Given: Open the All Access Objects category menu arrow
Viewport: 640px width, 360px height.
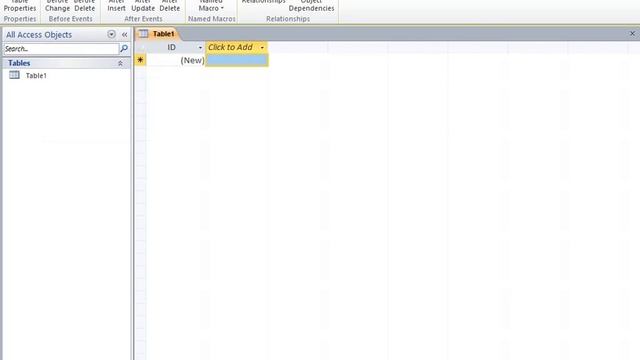Looking at the screenshot, I should [x=111, y=34].
